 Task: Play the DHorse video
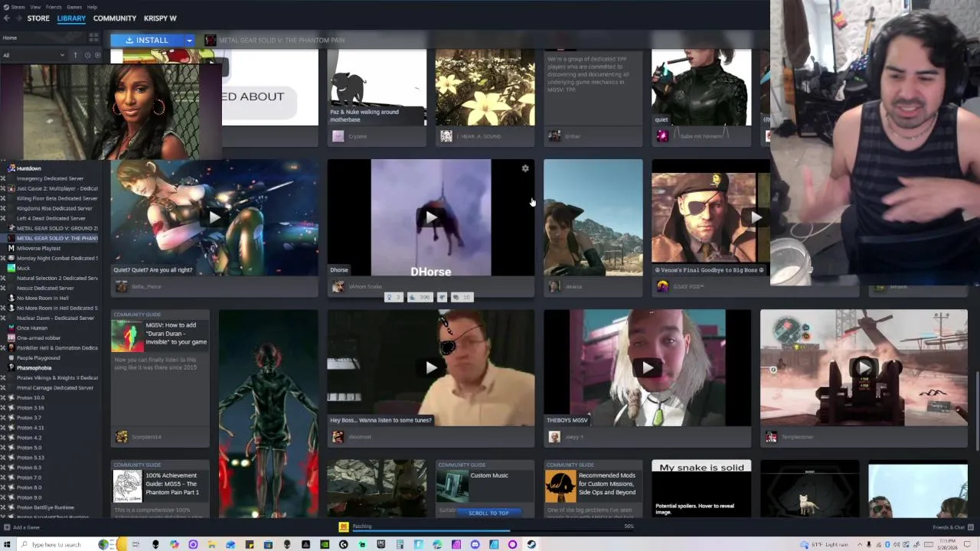[x=431, y=217]
